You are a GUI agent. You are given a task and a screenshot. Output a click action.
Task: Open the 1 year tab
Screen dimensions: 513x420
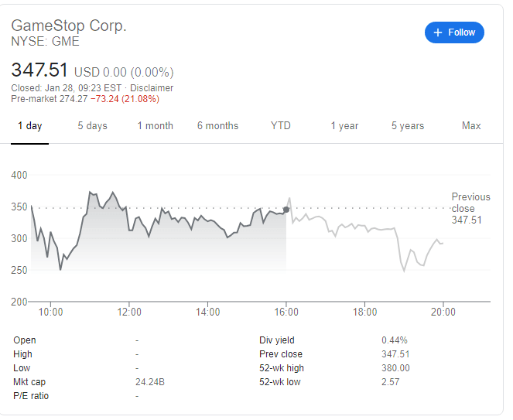[x=344, y=126]
